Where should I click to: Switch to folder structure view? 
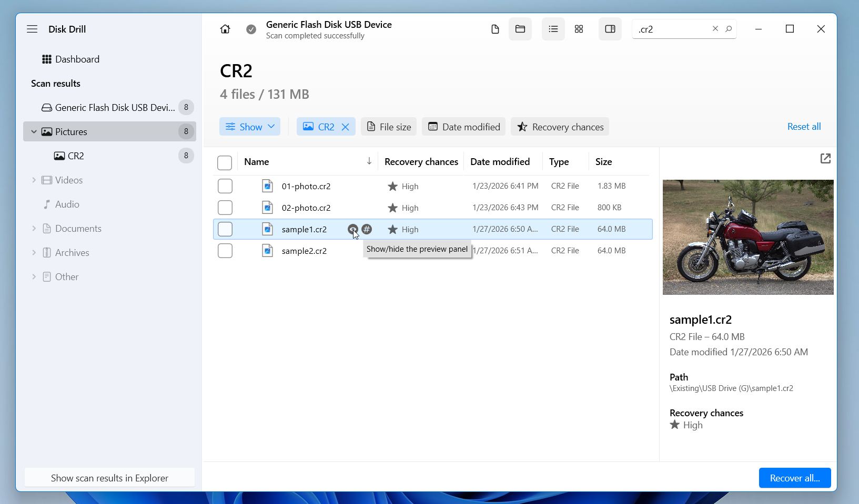tap(520, 29)
